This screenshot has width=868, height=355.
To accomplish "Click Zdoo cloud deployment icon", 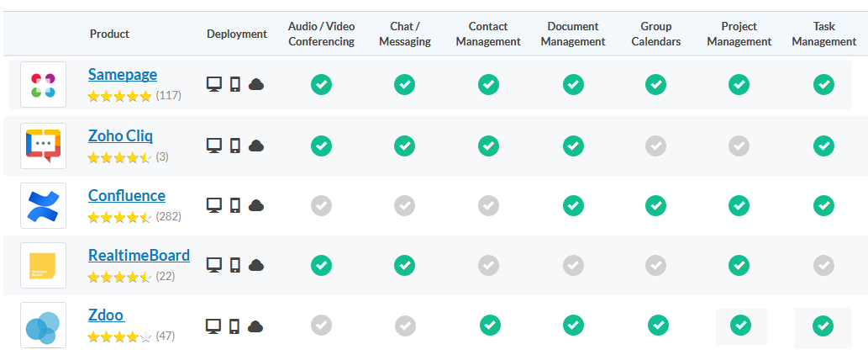I will tap(255, 326).
